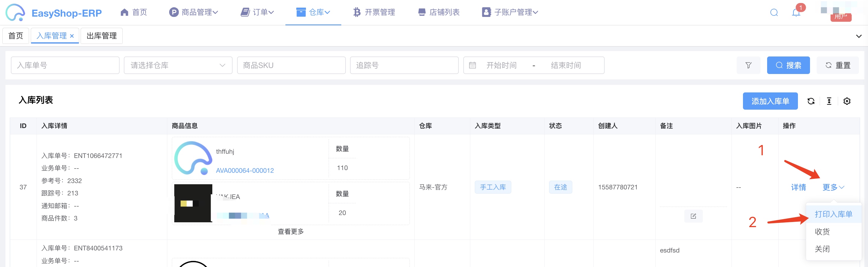Viewport: 868px width, 267px height.
Task: Click the 在途 status tag
Action: click(x=560, y=187)
